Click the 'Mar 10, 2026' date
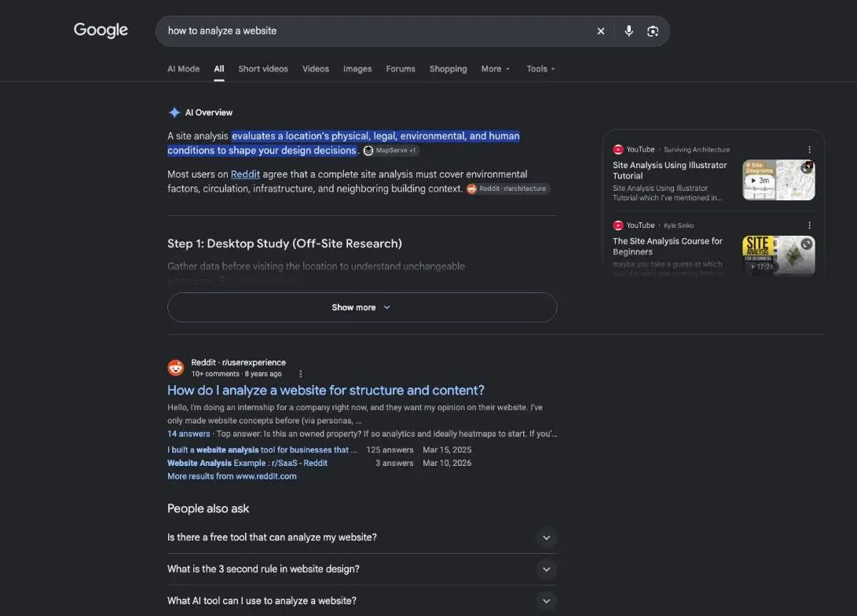The width and height of the screenshot is (857, 616). (446, 463)
